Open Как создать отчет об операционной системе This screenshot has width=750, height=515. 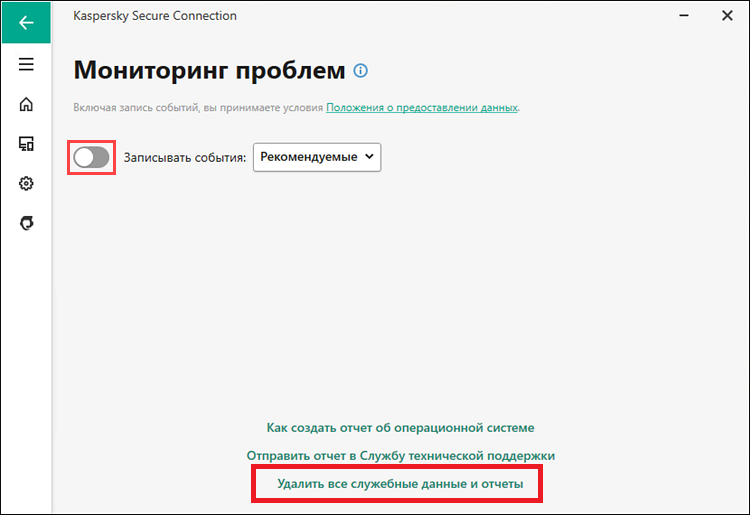(400, 427)
